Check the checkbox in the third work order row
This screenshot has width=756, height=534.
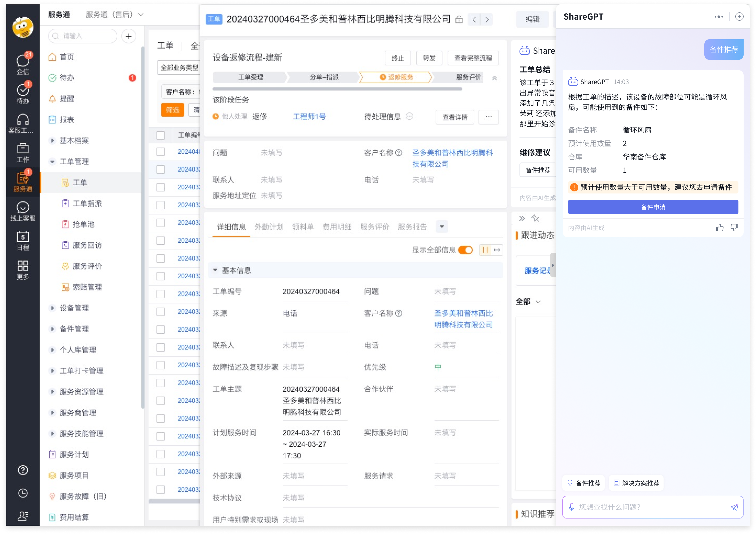coord(161,187)
